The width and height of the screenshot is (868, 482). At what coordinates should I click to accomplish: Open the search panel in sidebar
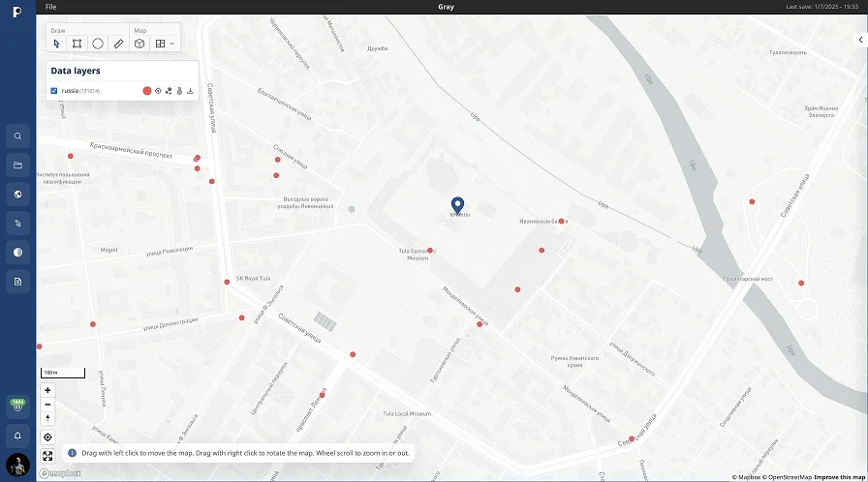[x=17, y=136]
